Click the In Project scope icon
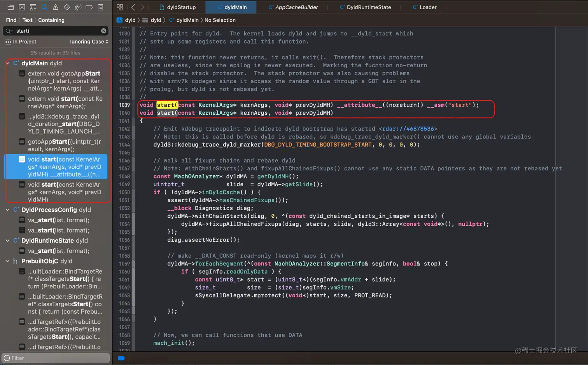The image size is (588, 365). [x=8, y=42]
